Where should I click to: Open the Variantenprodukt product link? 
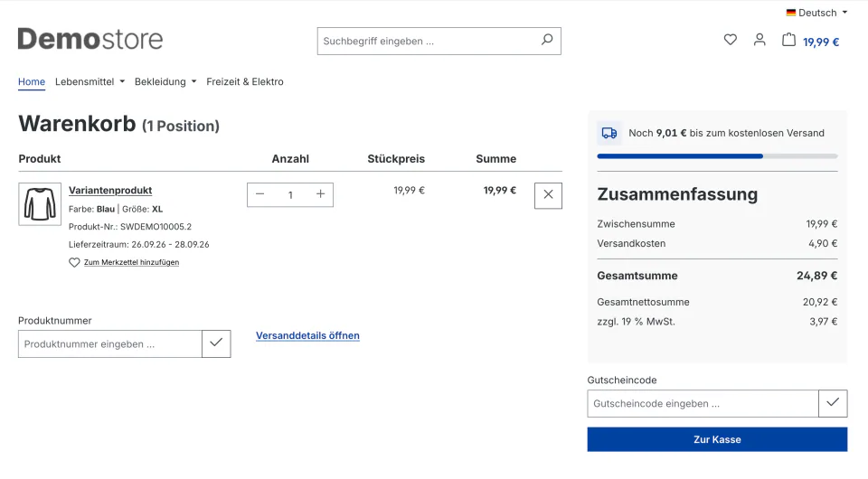(x=110, y=191)
